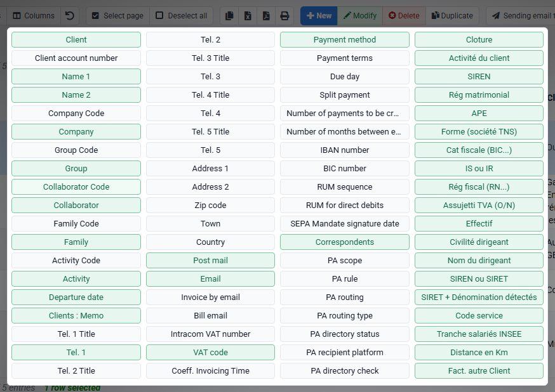Click the Deselect all checkbox button
This screenshot has height=392, width=555.
tap(181, 16)
